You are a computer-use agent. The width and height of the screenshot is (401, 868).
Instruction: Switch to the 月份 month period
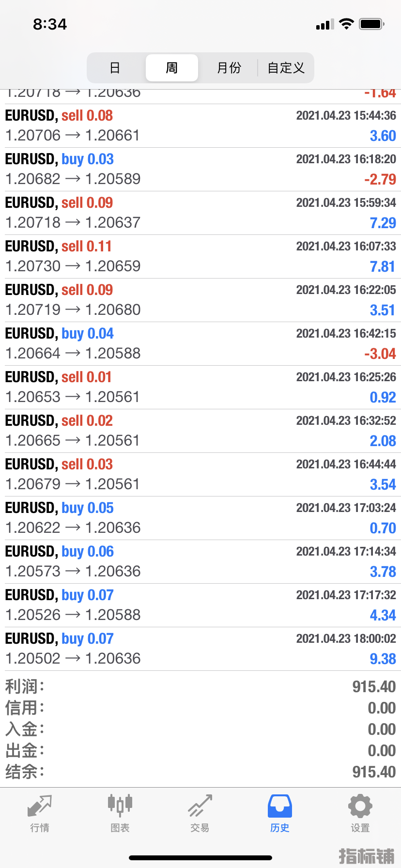[229, 68]
